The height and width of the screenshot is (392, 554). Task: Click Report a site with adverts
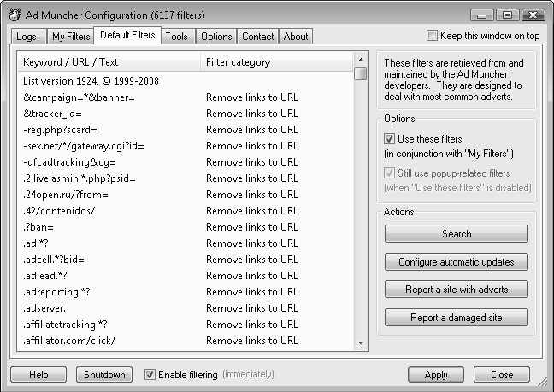tap(457, 290)
